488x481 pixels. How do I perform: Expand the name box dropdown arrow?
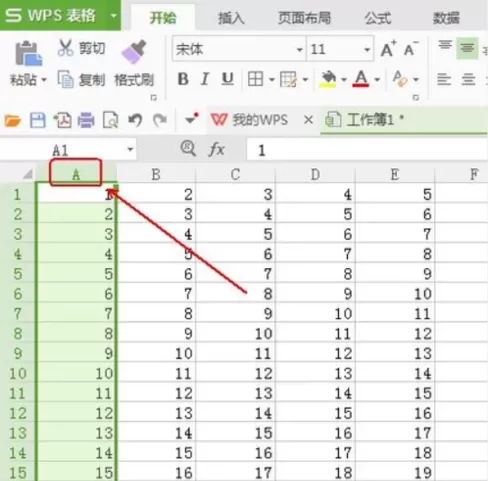(x=130, y=149)
